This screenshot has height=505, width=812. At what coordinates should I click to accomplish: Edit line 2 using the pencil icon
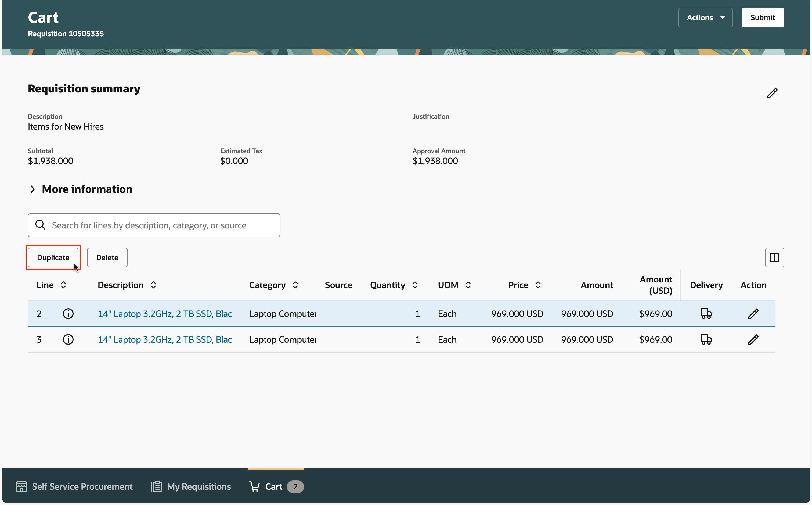click(753, 314)
